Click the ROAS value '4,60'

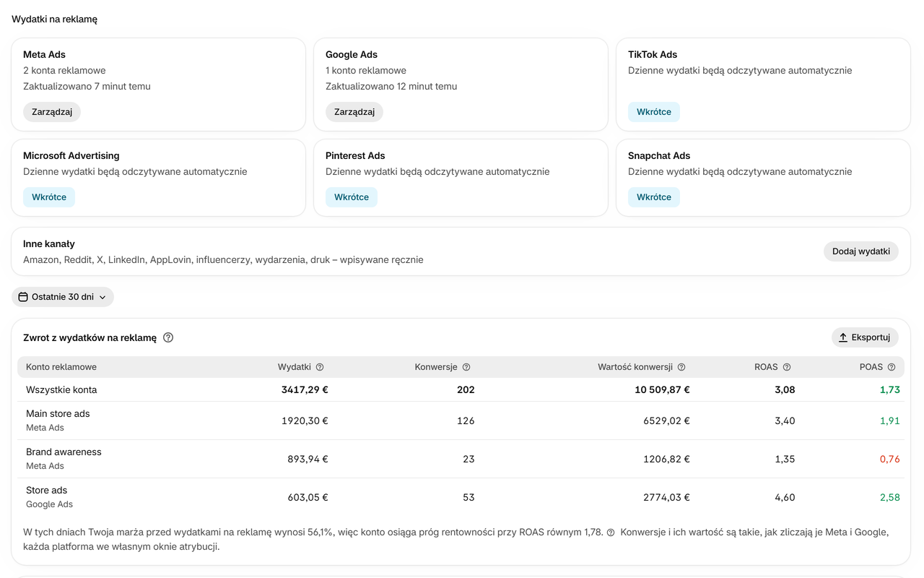pos(785,497)
